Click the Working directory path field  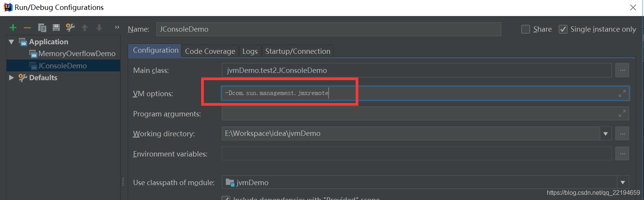411,134
